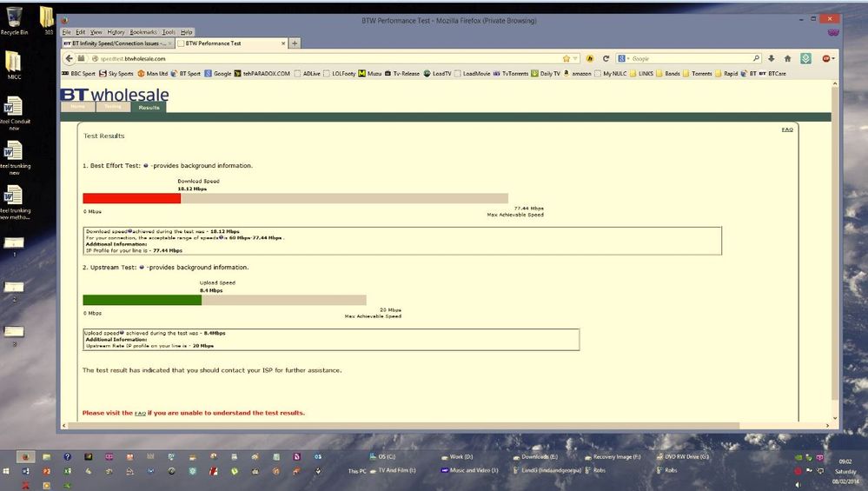Open the View menu

[x=96, y=32]
